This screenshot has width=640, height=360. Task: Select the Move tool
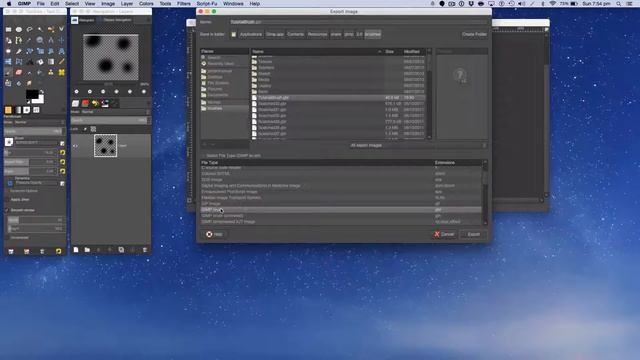point(61,40)
